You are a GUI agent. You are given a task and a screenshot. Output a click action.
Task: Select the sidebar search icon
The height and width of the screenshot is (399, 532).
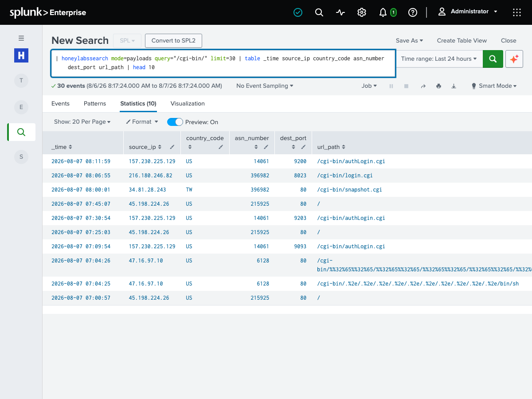(x=21, y=132)
